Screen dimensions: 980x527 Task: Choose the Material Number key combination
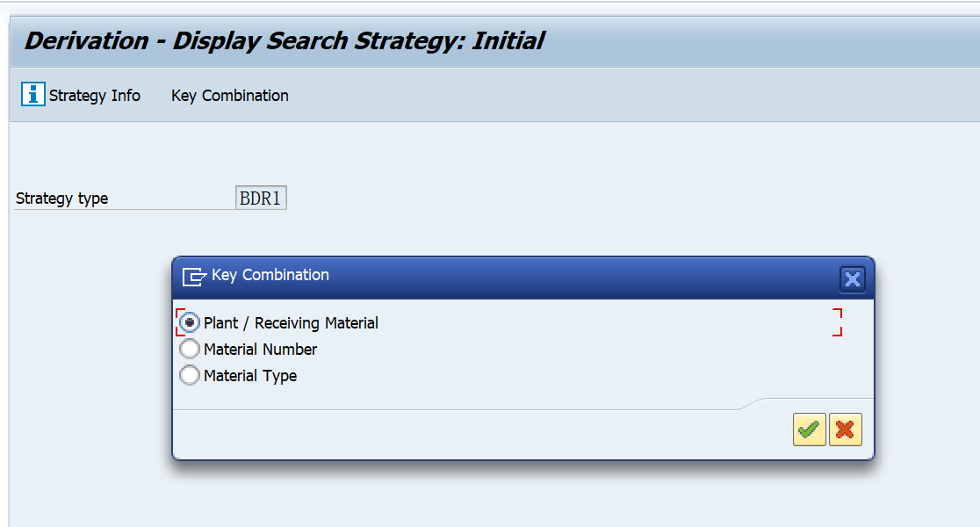(190, 349)
